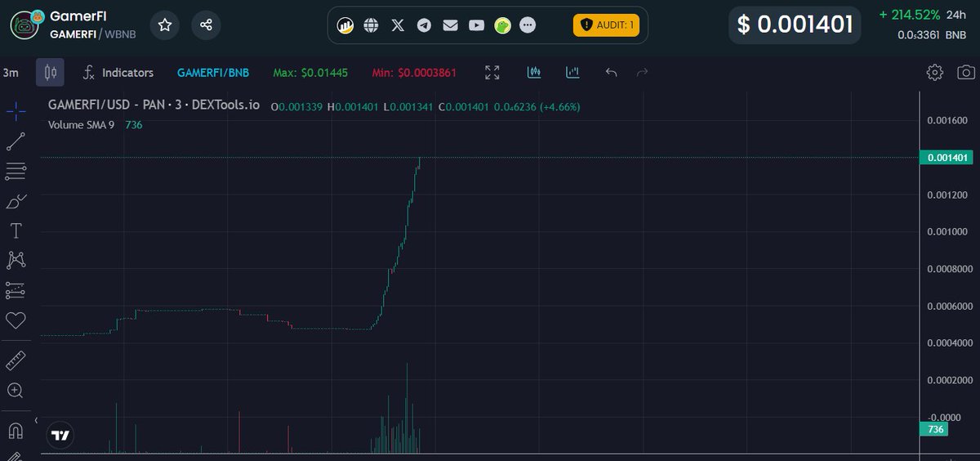Add GamerFI to favorites with star icon
The width and height of the screenshot is (980, 461).
pos(165,25)
